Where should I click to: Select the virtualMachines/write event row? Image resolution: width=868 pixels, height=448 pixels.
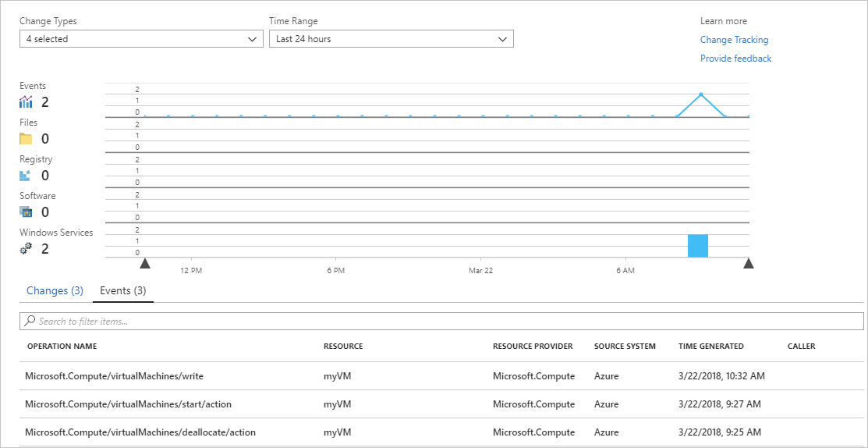point(441,376)
